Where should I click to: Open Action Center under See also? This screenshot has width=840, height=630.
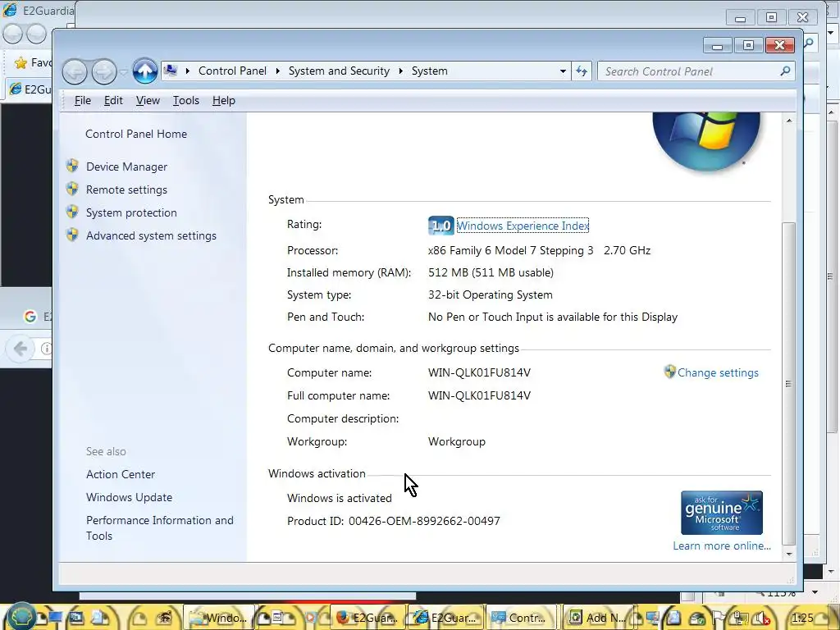point(121,474)
